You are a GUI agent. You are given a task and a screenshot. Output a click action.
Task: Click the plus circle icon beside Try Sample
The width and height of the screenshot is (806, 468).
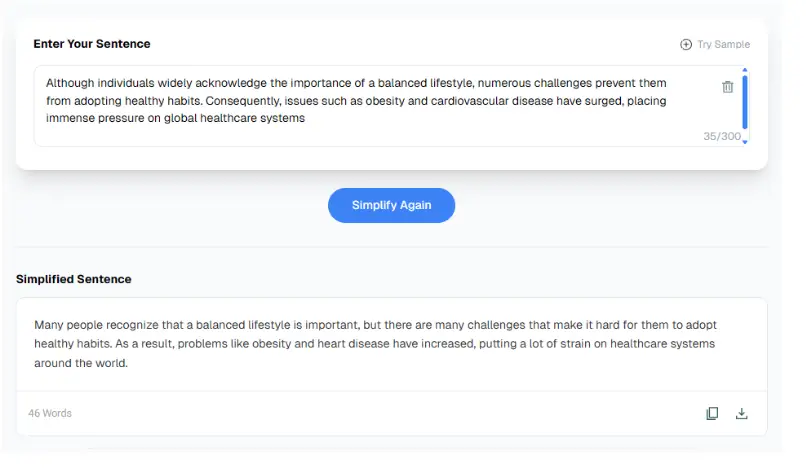[x=686, y=44]
